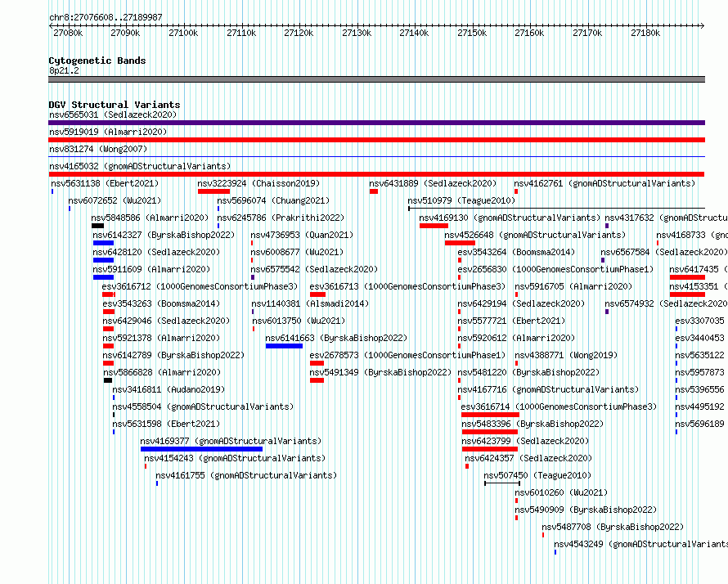Click the 8p21.2 band label
The width and height of the screenshot is (728, 584).
click(64, 70)
